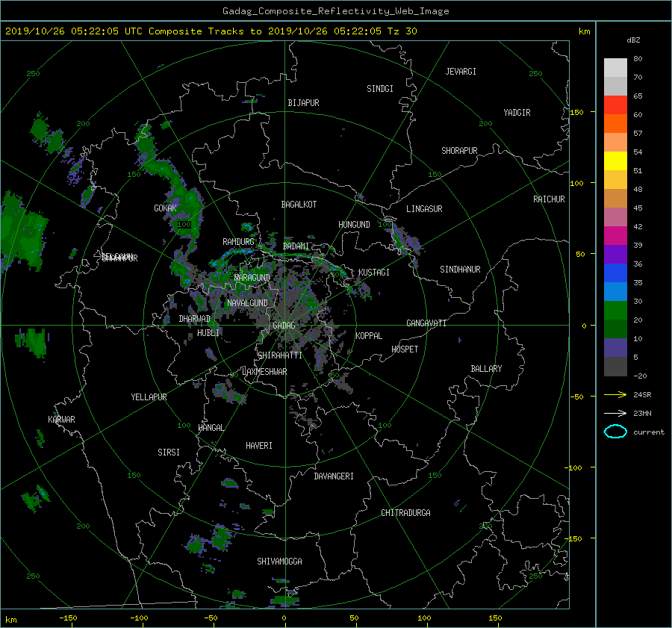This screenshot has height=628, width=672.
Task: Click the timestamp header text line
Action: coord(211,31)
